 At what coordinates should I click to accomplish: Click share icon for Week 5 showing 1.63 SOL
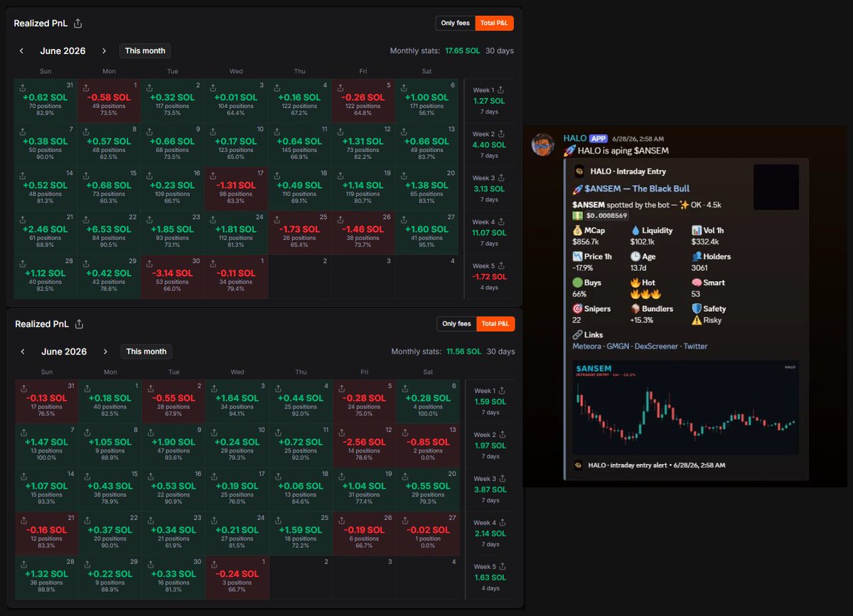click(x=502, y=568)
